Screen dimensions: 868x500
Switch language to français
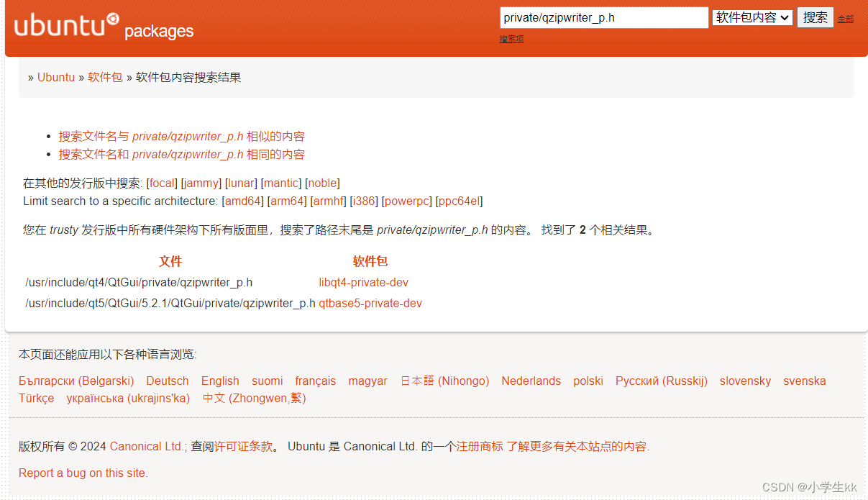pyautogui.click(x=316, y=381)
